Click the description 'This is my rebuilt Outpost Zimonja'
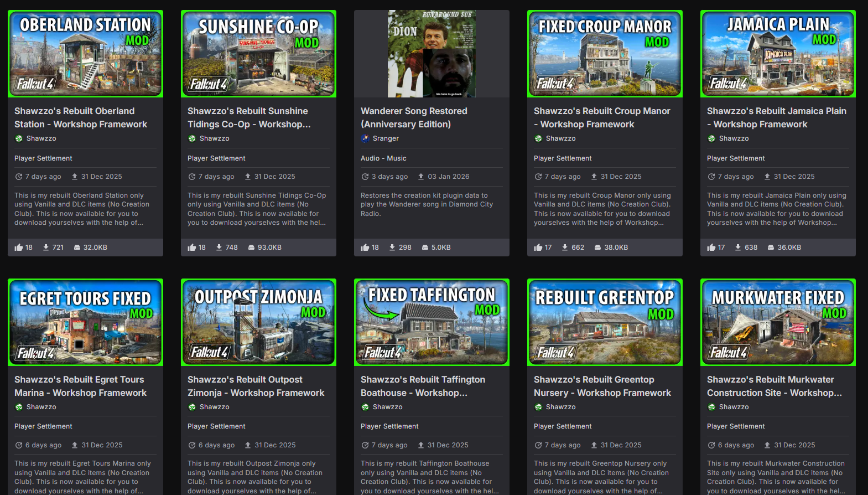The width and height of the screenshot is (868, 495). [255, 477]
